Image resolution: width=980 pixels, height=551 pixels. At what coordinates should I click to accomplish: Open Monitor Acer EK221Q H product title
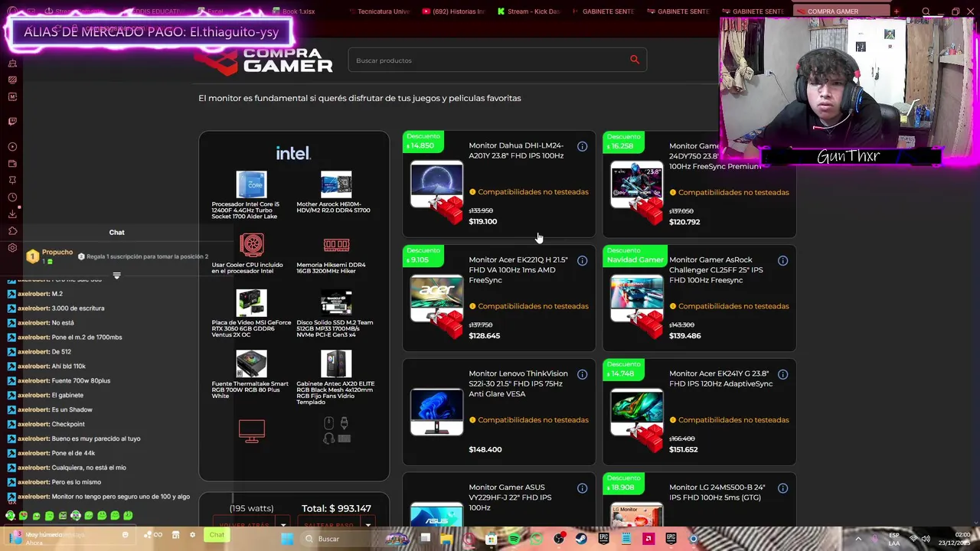click(518, 270)
